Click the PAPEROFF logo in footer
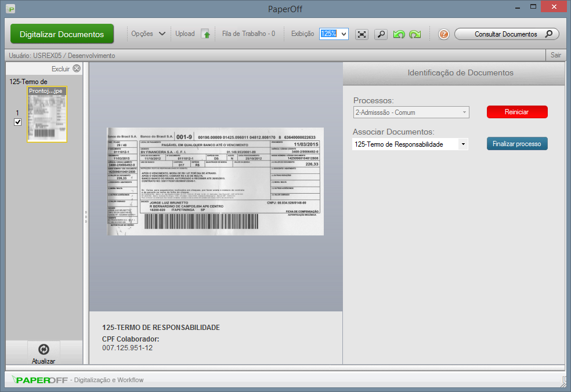This screenshot has width=571, height=392. pos(39,380)
